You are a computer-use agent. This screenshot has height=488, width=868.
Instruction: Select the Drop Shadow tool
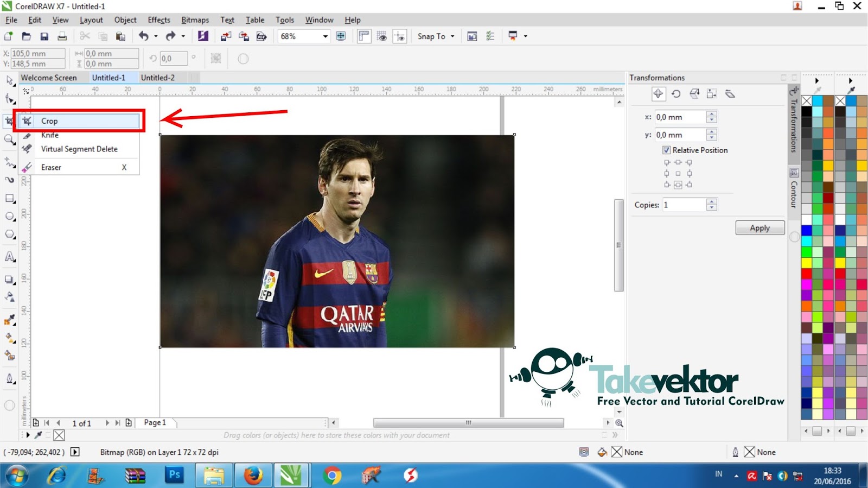(10, 280)
